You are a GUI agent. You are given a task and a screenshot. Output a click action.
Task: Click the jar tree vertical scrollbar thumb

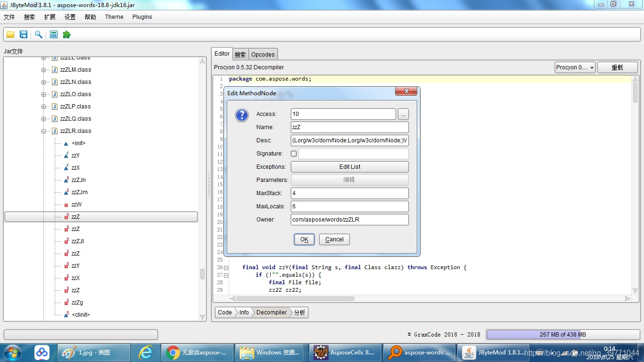(202, 274)
